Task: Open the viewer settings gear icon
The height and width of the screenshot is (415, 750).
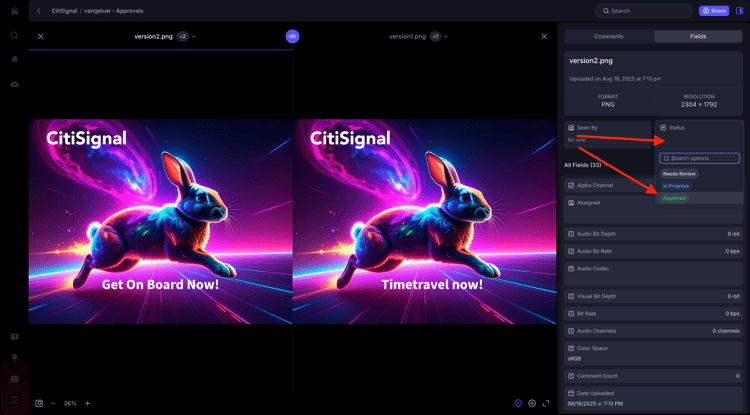Action: tap(532, 404)
